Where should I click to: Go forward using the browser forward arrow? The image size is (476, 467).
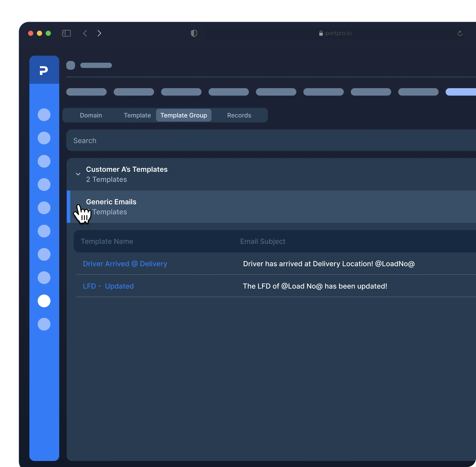pyautogui.click(x=99, y=33)
